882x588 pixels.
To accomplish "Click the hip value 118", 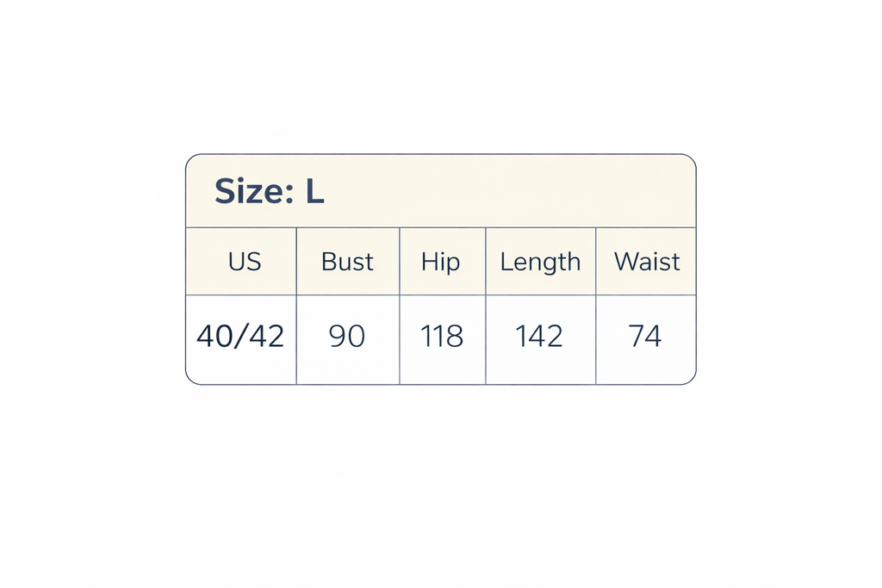I will tap(442, 337).
